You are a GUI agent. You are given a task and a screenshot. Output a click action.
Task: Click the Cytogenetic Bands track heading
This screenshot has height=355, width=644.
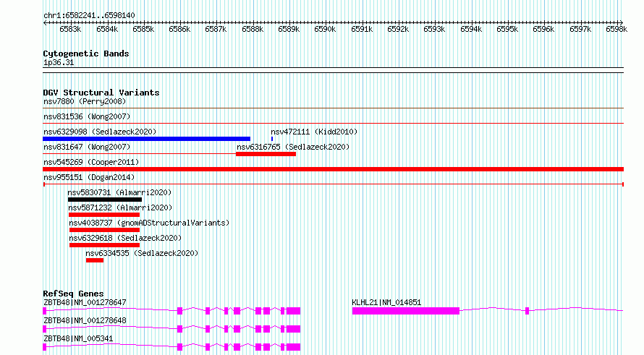pos(86,54)
